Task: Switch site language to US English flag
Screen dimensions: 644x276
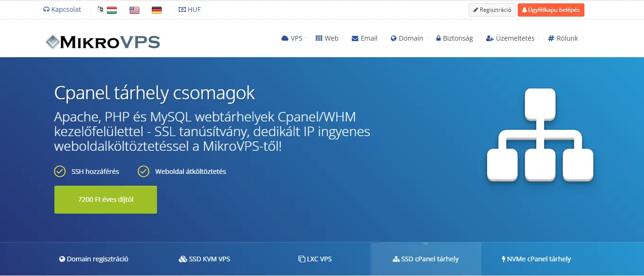Action: 134,9
